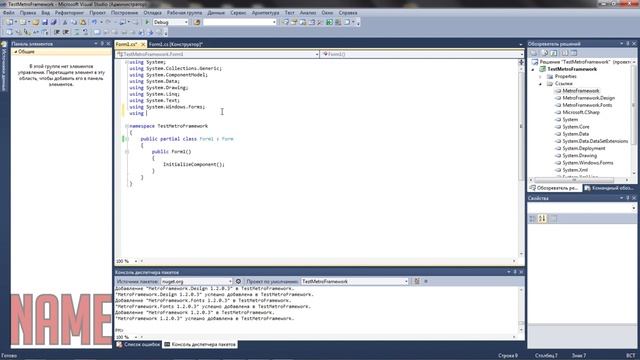Switch to the Список ошибок tab
Screen dimensions: 640x360
(138, 344)
